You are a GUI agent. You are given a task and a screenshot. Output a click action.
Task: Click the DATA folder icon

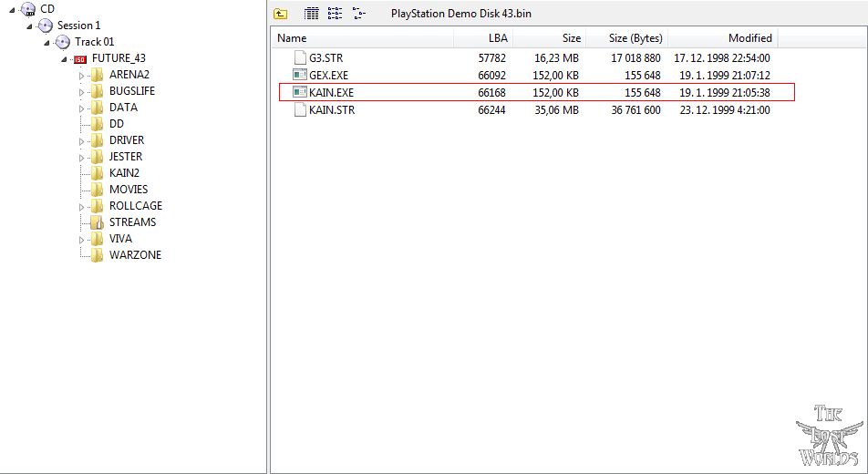[97, 108]
